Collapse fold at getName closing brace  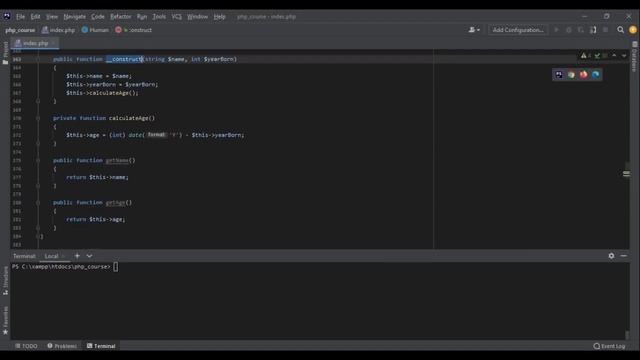point(38,186)
